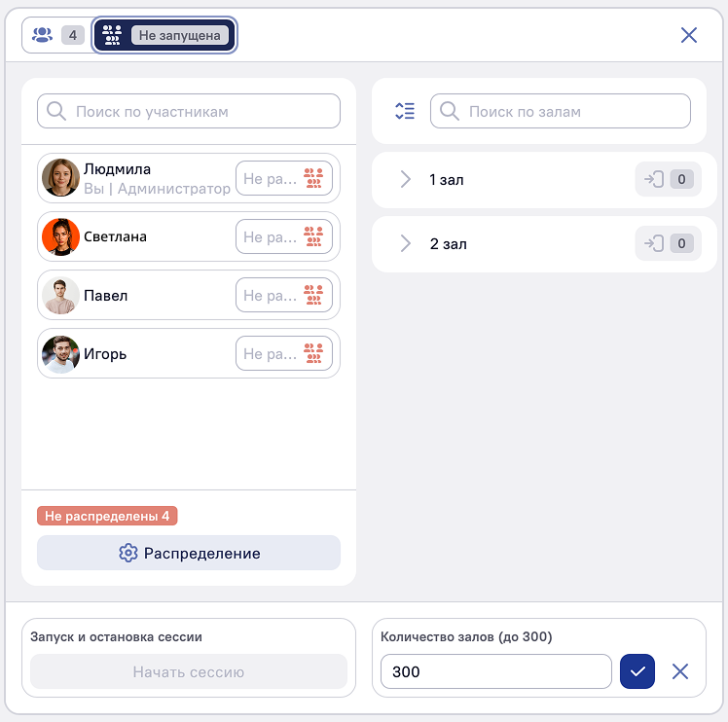
Task: Click the enter room icon for '1 зал'
Action: click(654, 179)
